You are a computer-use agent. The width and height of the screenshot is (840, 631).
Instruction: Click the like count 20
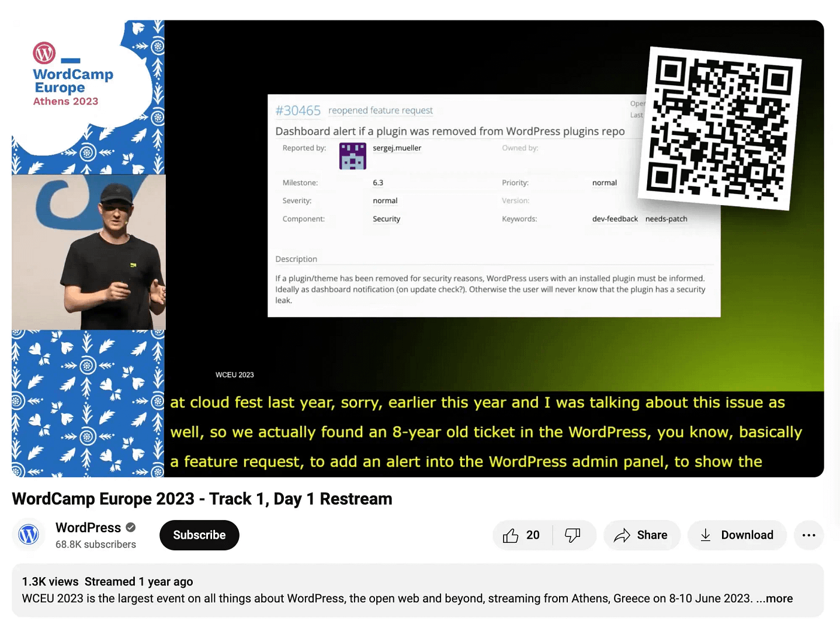[533, 535]
